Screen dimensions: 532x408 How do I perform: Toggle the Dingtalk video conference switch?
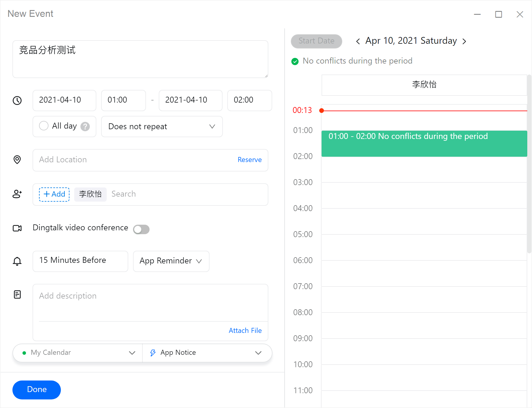pyautogui.click(x=141, y=229)
